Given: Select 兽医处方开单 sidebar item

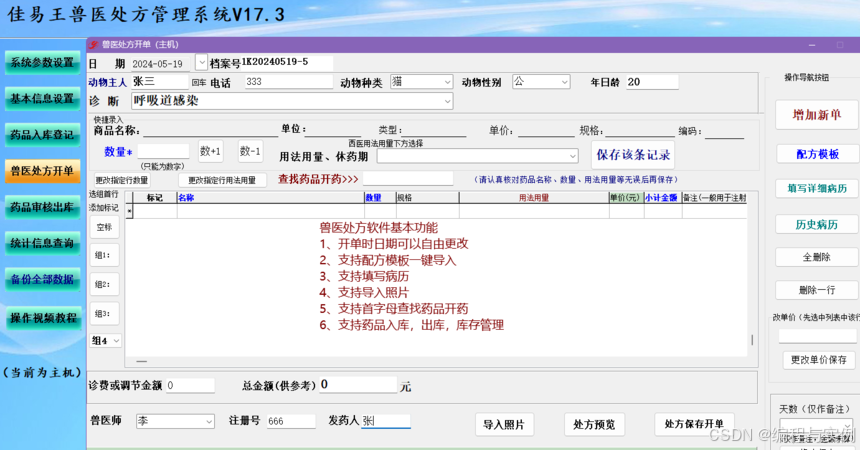Looking at the screenshot, I should (x=42, y=171).
